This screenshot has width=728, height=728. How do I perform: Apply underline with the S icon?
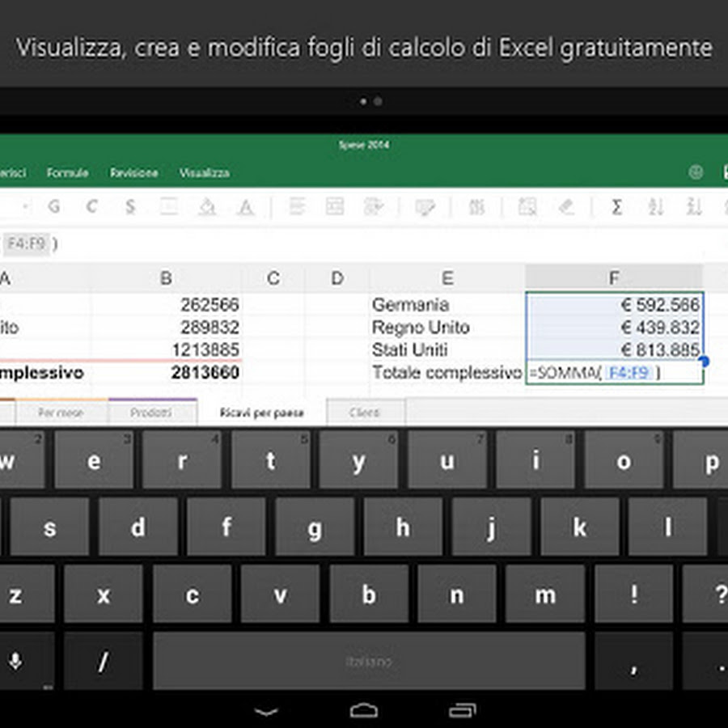tap(130, 206)
